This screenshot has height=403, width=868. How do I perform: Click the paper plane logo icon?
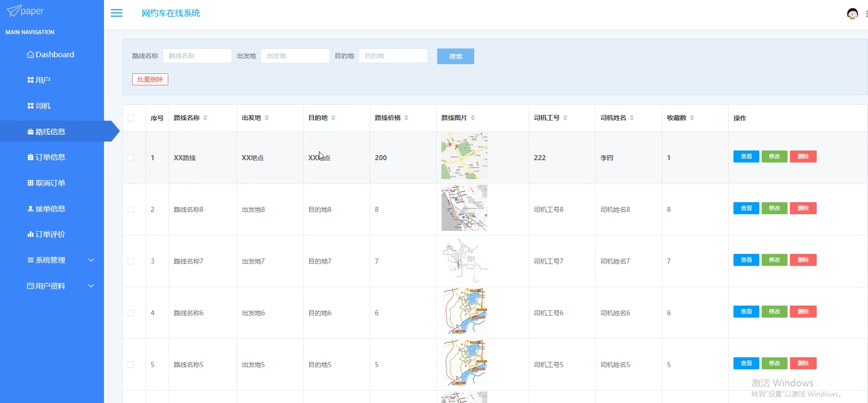coord(14,11)
